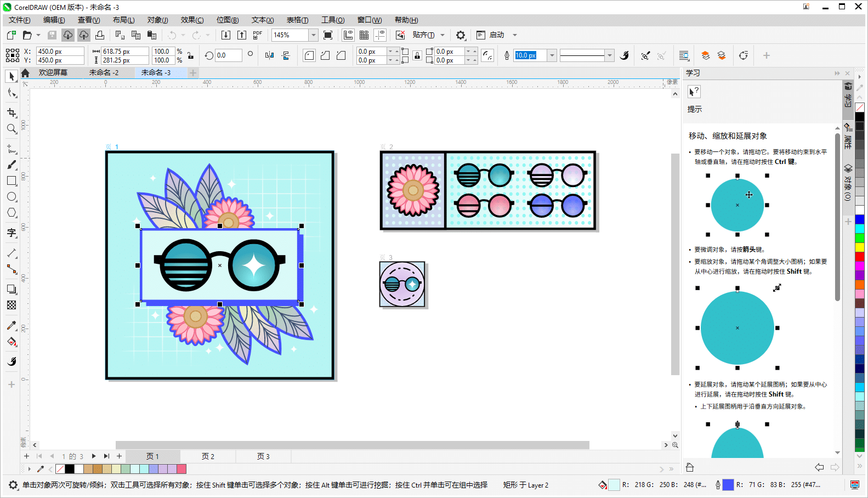Open the zoom level dropdown
The height and width of the screenshot is (498, 868).
pyautogui.click(x=314, y=35)
